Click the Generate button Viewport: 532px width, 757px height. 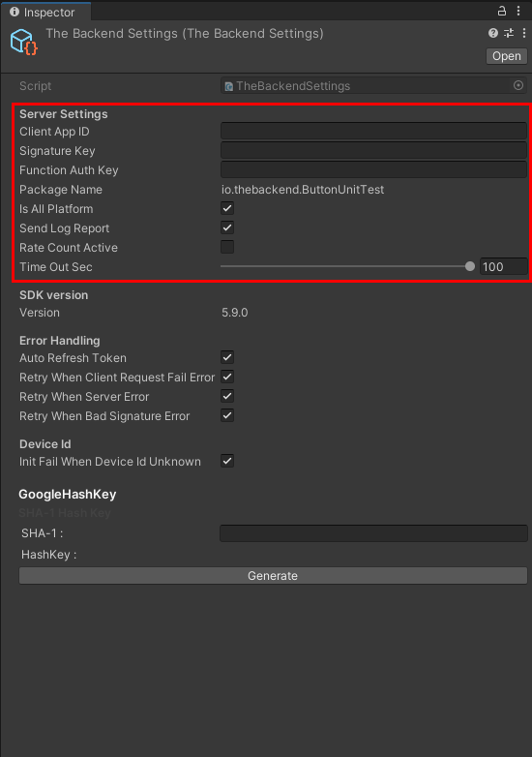(x=273, y=575)
